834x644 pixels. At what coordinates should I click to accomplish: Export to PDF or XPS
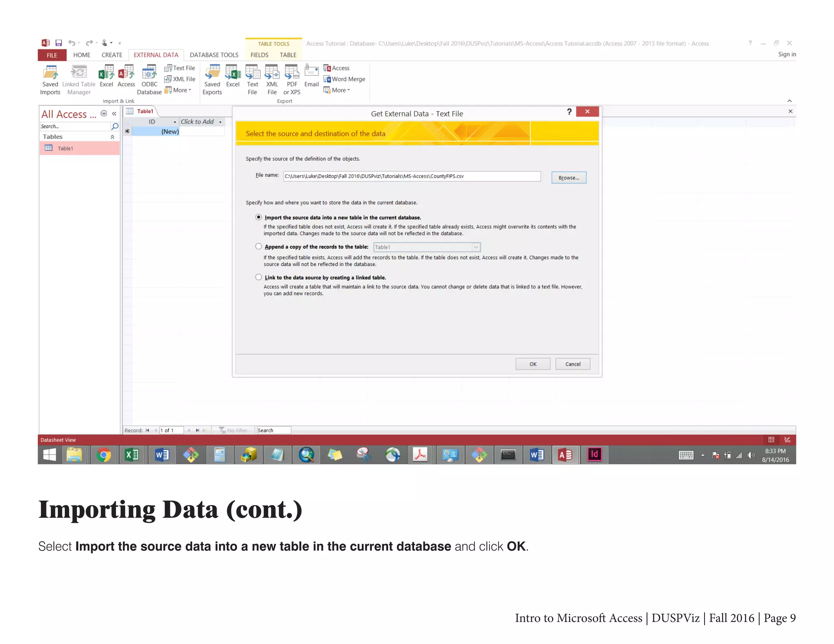coord(292,80)
